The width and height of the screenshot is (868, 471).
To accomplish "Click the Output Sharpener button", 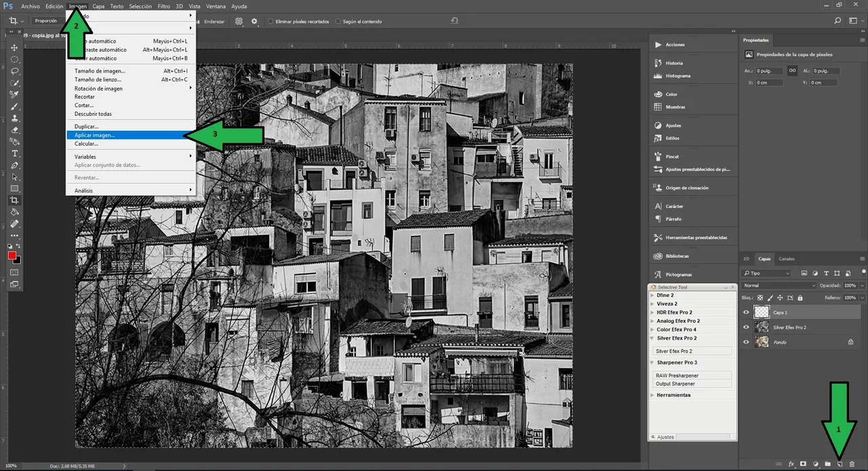I will pos(692,384).
